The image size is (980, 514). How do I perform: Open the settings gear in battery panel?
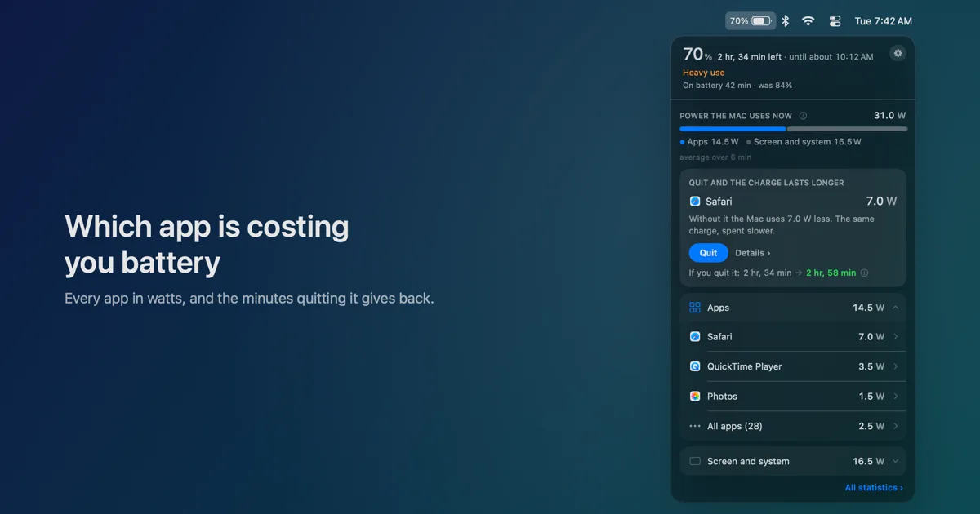click(x=898, y=54)
